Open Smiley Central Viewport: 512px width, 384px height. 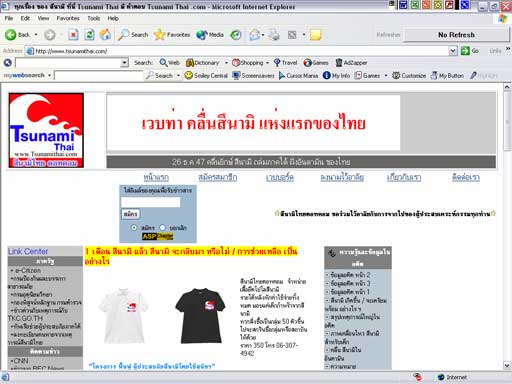tap(206, 76)
